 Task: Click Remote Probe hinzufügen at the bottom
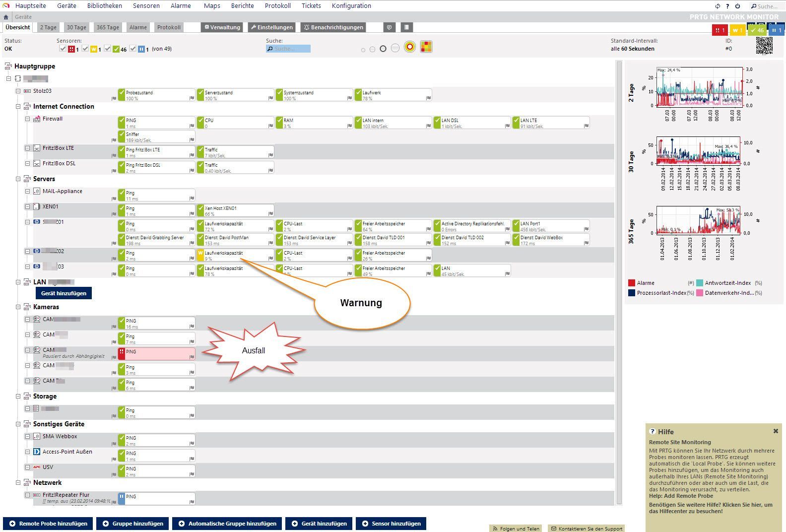[x=48, y=524]
